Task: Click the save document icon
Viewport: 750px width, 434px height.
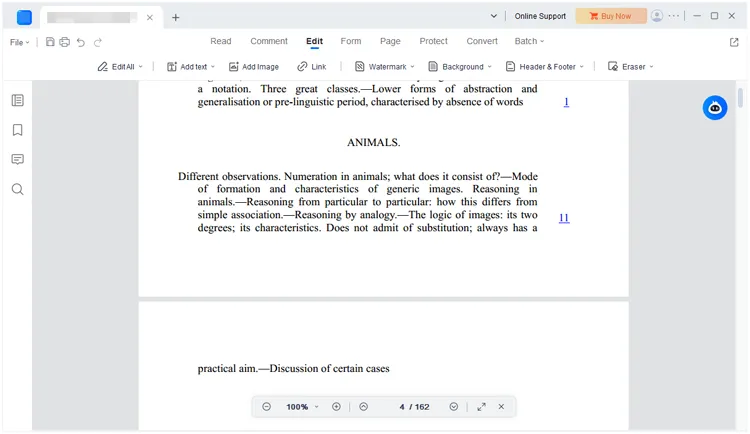Action: coord(50,42)
